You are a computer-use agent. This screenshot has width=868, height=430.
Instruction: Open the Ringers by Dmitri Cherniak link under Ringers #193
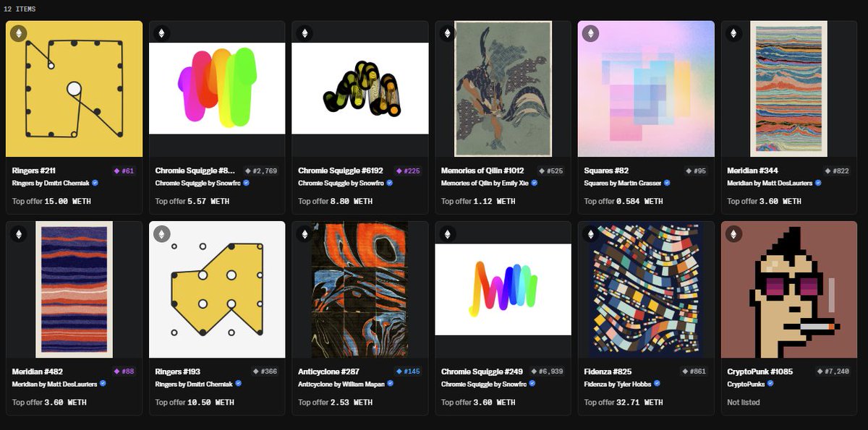coord(194,384)
